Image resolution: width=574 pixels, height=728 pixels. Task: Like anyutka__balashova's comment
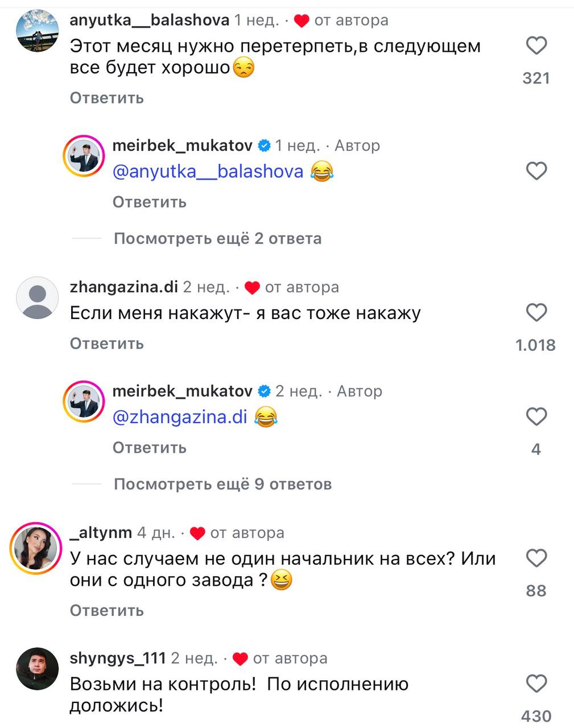(536, 45)
